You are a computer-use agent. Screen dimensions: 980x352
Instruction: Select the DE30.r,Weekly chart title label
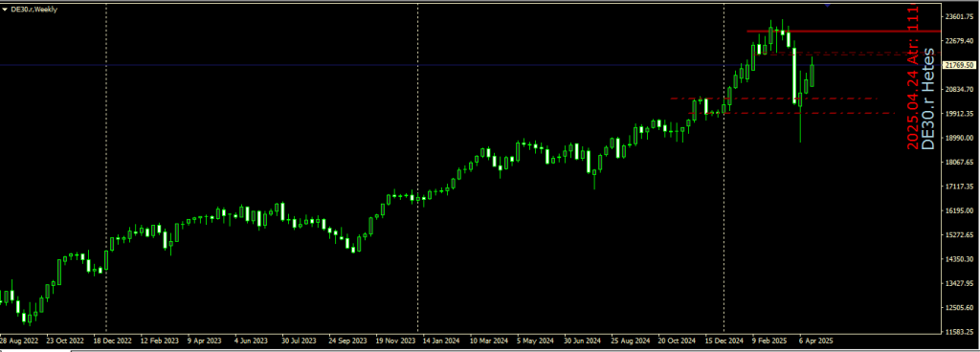(x=33, y=10)
